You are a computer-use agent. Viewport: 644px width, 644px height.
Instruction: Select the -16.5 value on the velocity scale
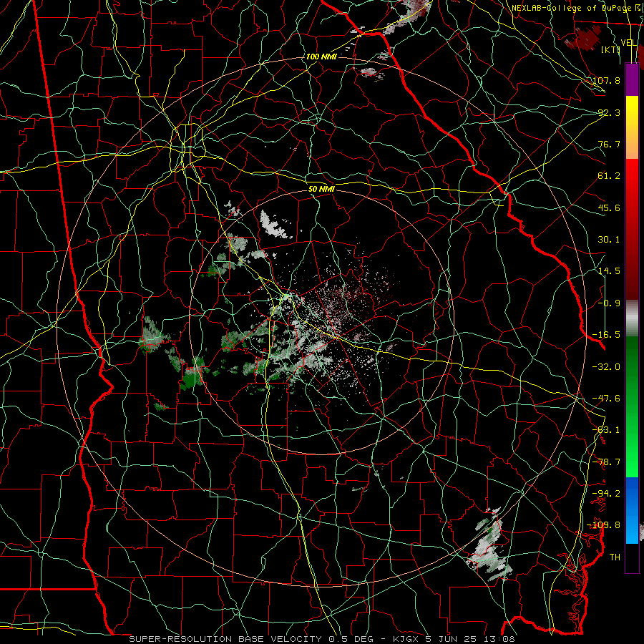pyautogui.click(x=607, y=335)
